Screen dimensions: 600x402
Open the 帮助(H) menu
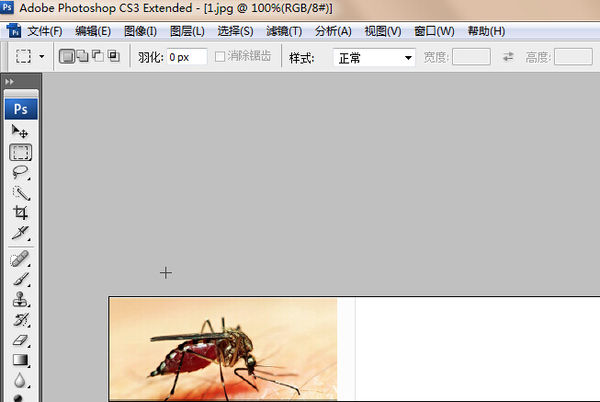click(x=486, y=31)
